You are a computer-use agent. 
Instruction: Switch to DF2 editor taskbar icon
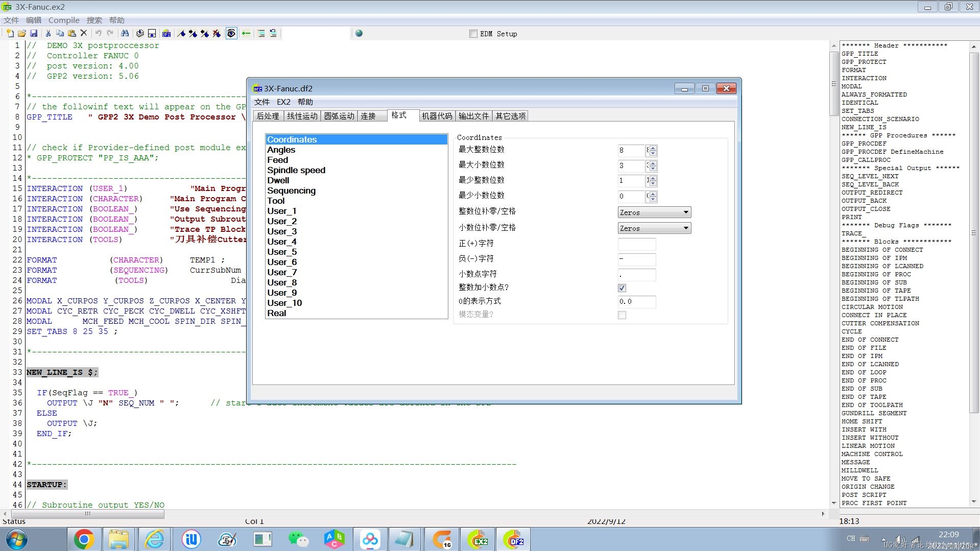pyautogui.click(x=514, y=539)
